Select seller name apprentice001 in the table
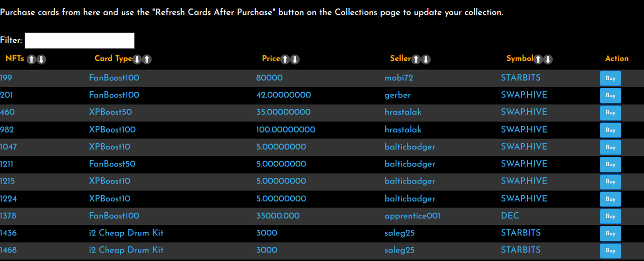This screenshot has width=644, height=261. coord(413,216)
